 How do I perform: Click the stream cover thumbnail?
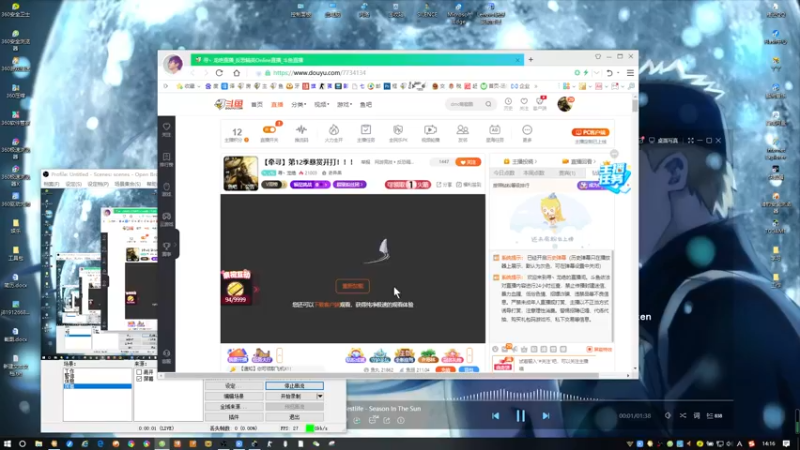240,173
